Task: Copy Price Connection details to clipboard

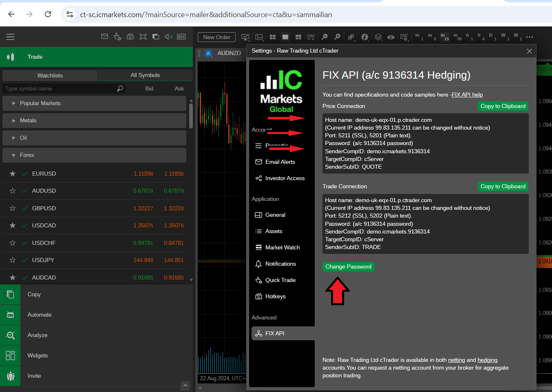Action: pos(503,106)
